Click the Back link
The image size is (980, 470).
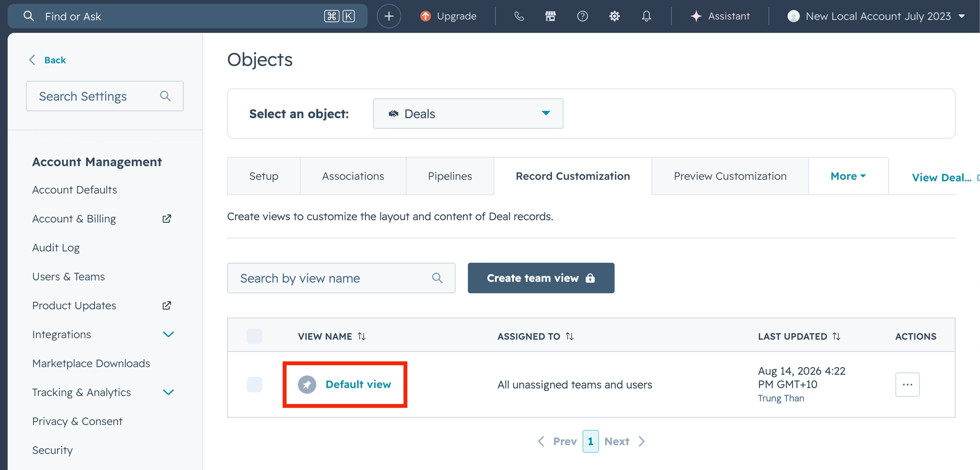tap(55, 60)
